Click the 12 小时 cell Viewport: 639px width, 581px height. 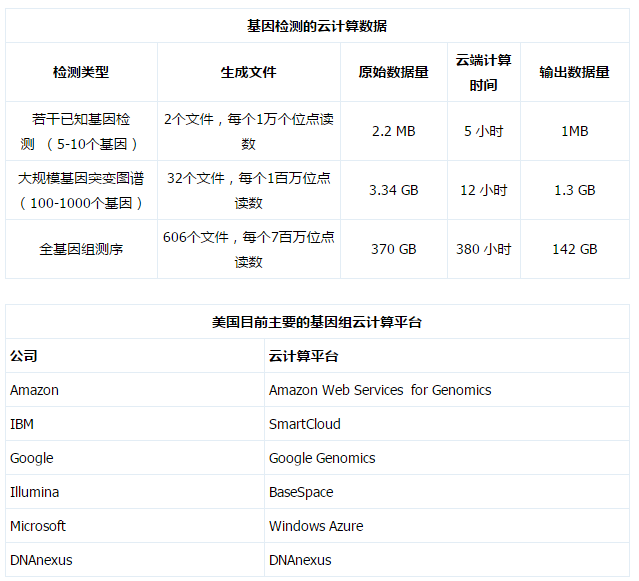point(484,190)
